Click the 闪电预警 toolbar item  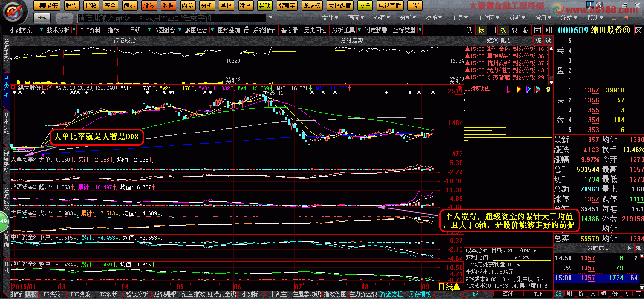point(376,30)
